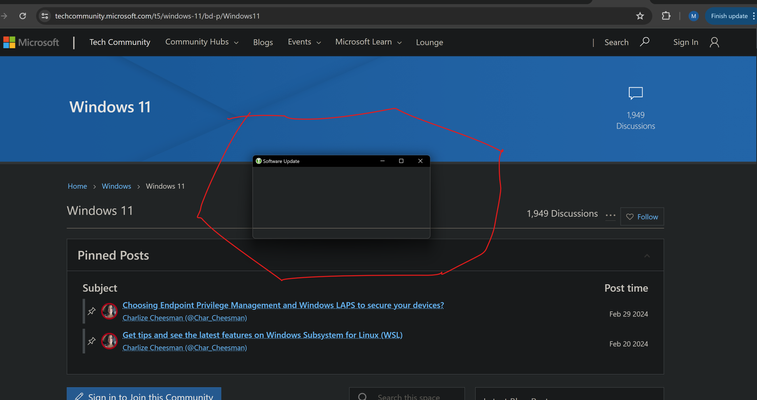757x400 pixels.
Task: Close the Software Update window
Action: [420, 161]
